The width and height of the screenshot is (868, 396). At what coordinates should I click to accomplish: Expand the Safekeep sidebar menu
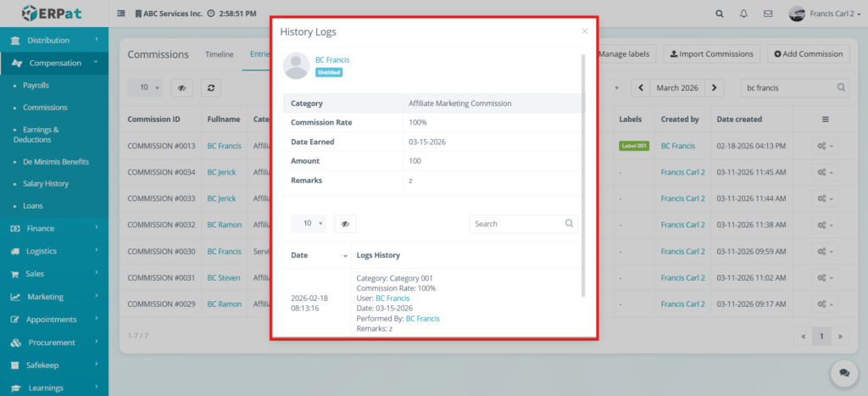tap(54, 365)
